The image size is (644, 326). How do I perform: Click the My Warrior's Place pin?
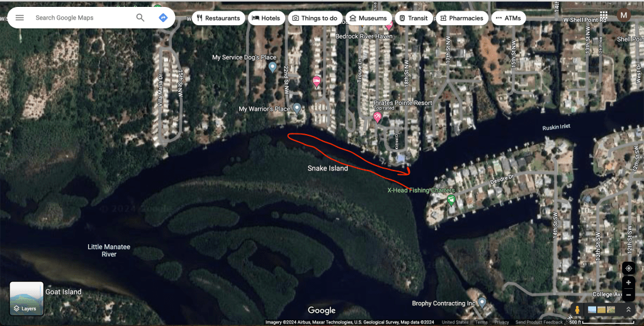[x=297, y=109]
